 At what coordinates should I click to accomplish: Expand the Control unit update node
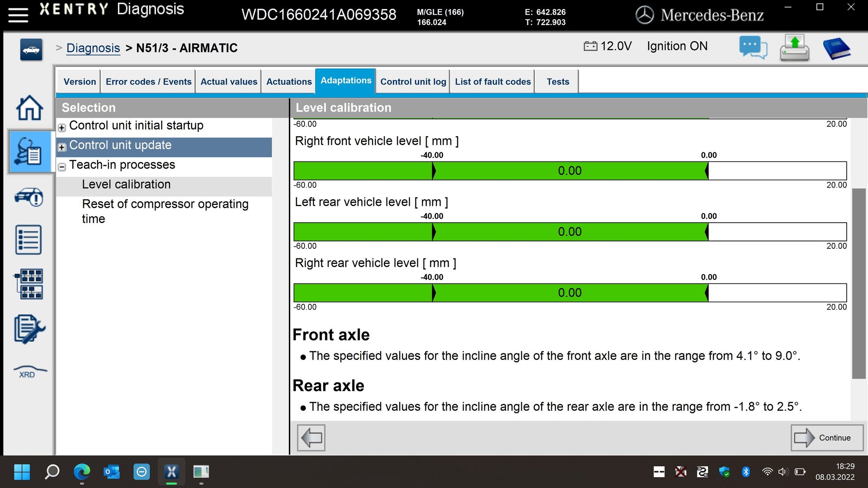point(62,147)
